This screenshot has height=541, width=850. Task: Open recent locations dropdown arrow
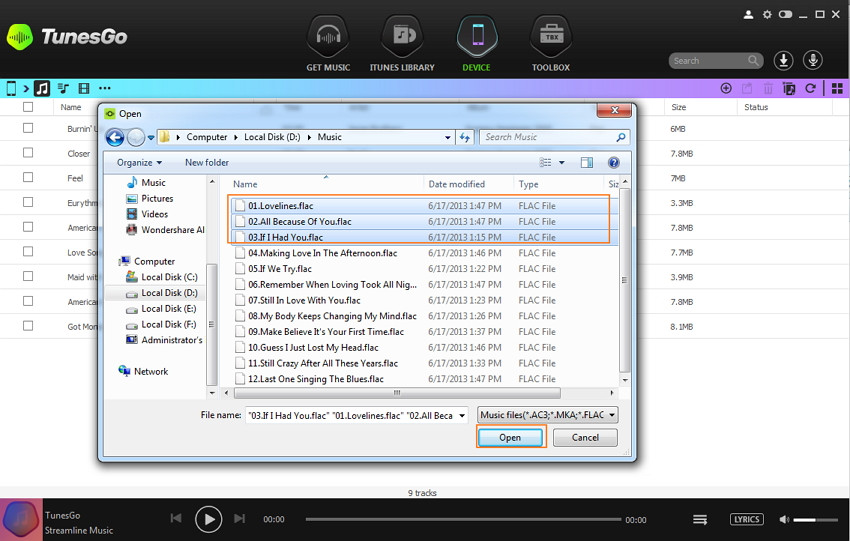(x=151, y=138)
